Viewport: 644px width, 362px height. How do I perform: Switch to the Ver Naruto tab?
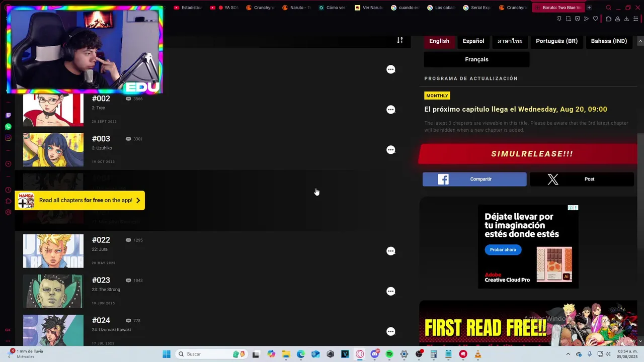369,8
